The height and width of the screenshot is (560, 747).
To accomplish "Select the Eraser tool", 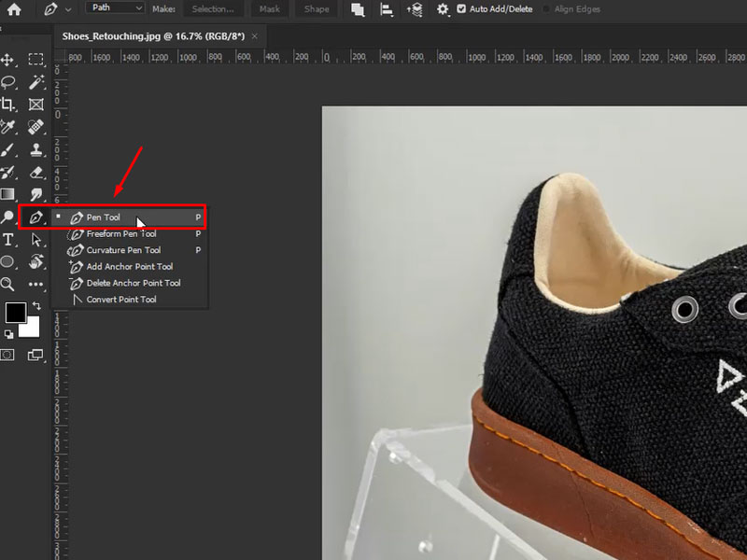I will click(35, 173).
